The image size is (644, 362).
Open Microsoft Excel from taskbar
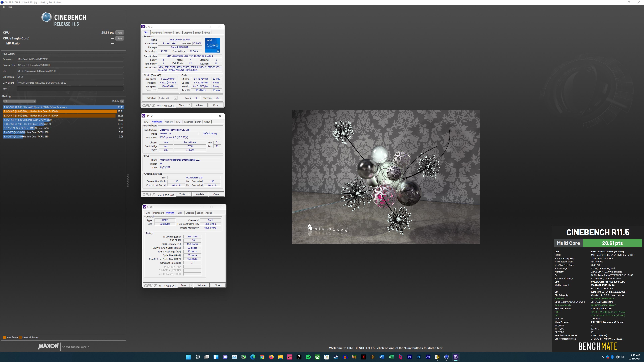tap(391, 357)
